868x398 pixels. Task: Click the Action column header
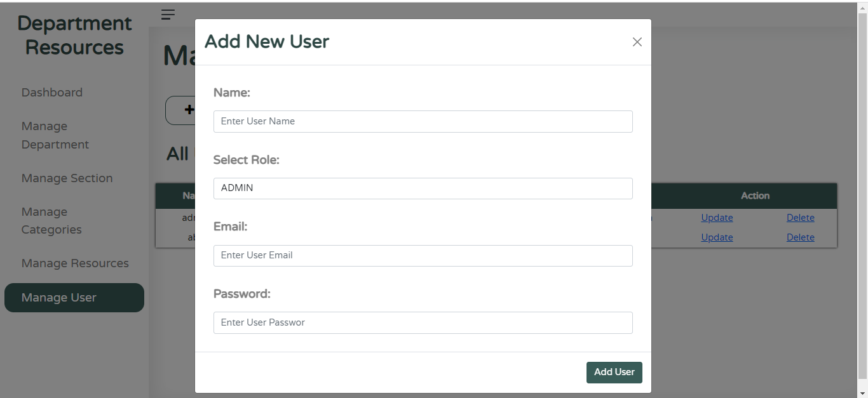click(755, 196)
